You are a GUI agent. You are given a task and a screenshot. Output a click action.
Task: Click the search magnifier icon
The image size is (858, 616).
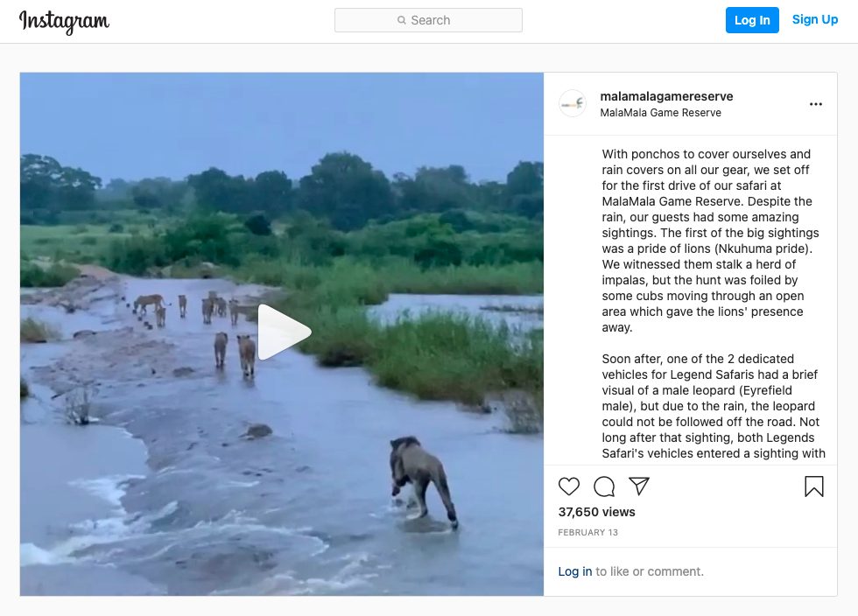coord(402,20)
